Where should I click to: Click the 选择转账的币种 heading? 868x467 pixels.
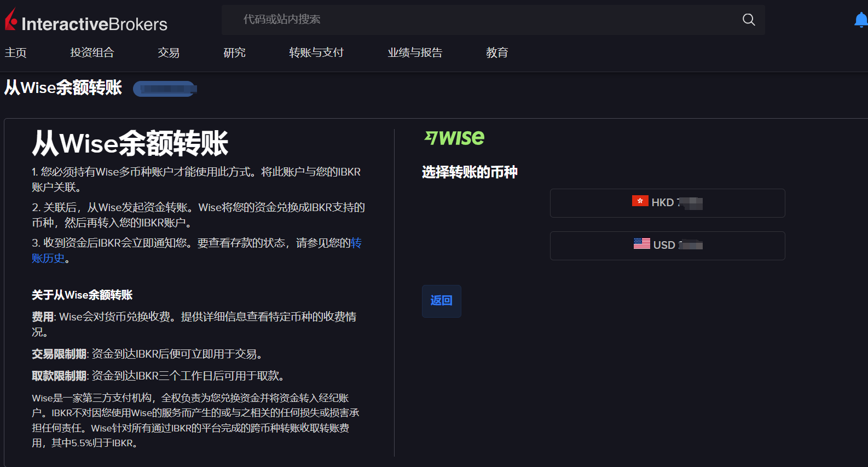(470, 172)
